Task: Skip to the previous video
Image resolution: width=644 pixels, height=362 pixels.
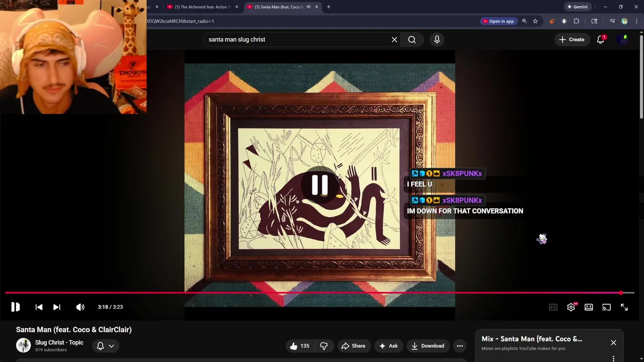Action: (x=39, y=307)
